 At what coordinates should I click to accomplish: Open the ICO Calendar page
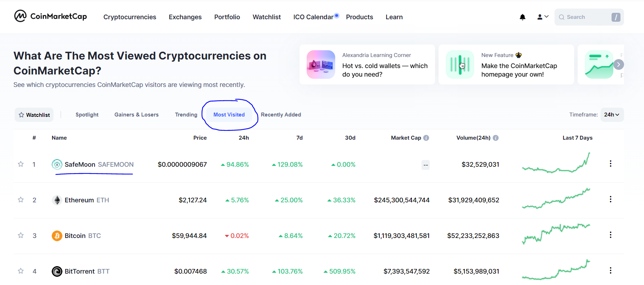click(x=313, y=17)
